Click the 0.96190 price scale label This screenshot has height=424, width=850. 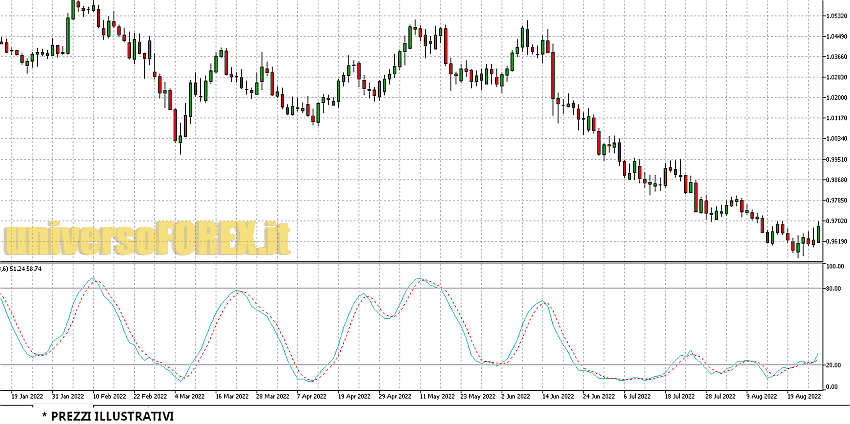(836, 241)
